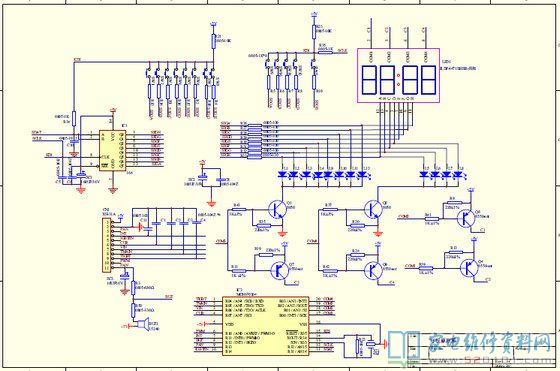Select the CN1 connector pin header

pyautogui.click(x=106, y=245)
